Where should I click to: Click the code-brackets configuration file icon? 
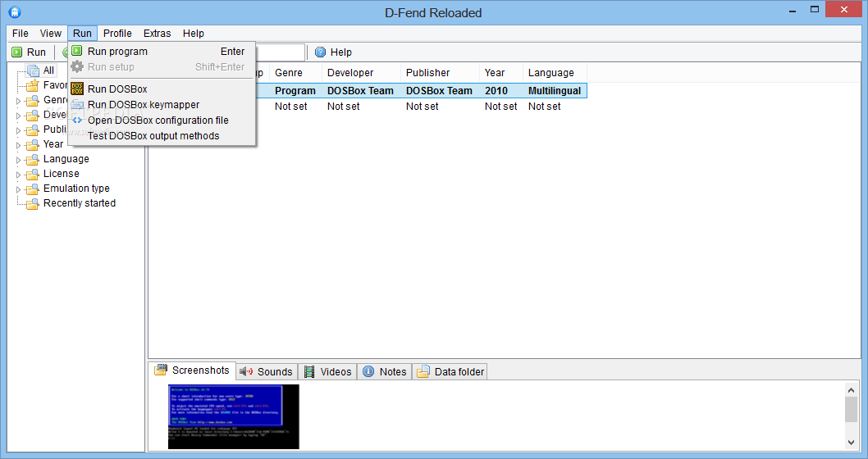tap(77, 120)
